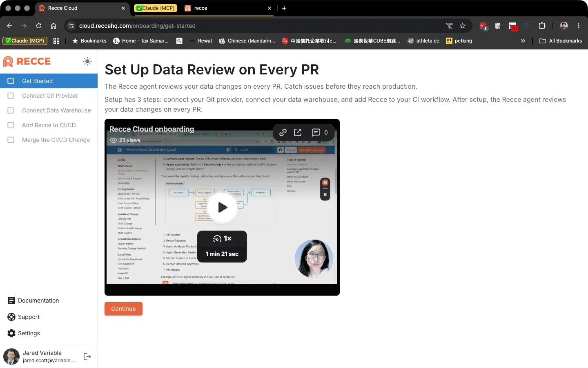This screenshot has height=368, width=588.
Task: Close the Recce Cloud tab
Action: point(123,8)
